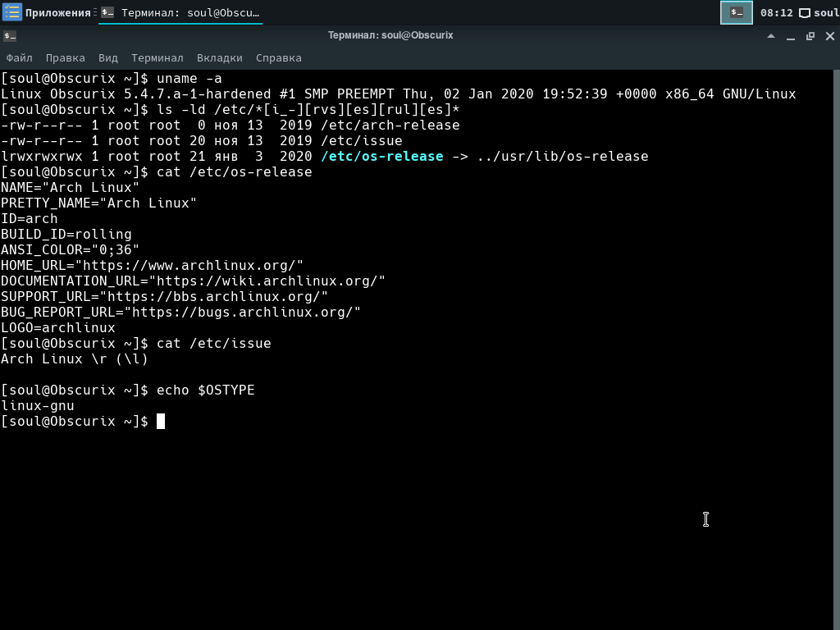Screen dimensions: 840x630
Task: Click terminal icon in taskbar window button
Action: tap(107, 12)
